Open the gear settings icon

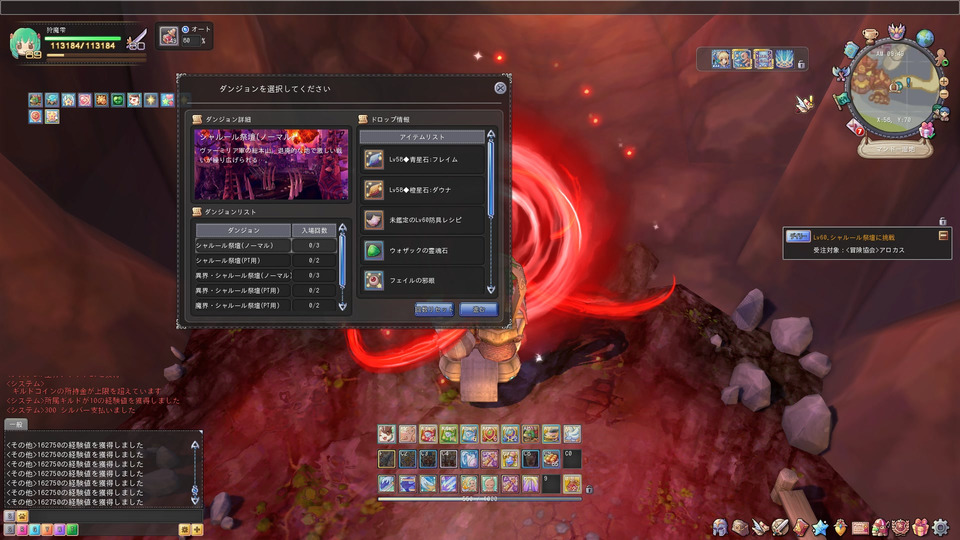pos(940,527)
